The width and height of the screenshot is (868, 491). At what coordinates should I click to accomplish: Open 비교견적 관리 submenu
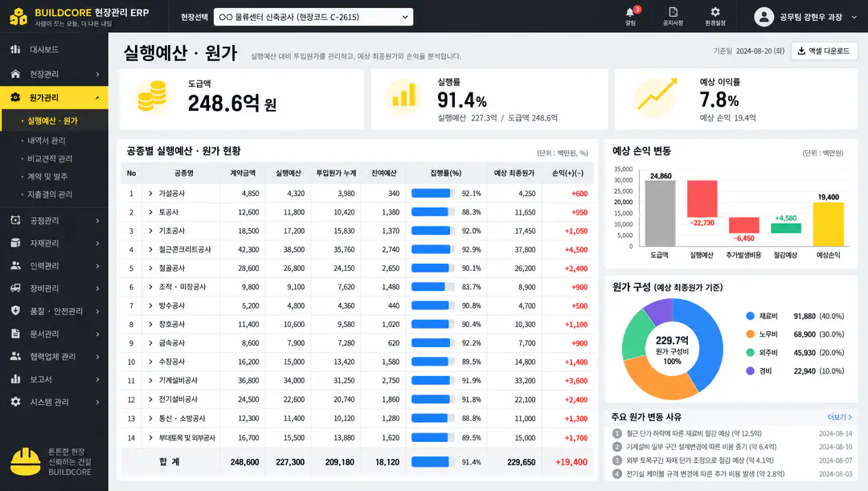[50, 158]
